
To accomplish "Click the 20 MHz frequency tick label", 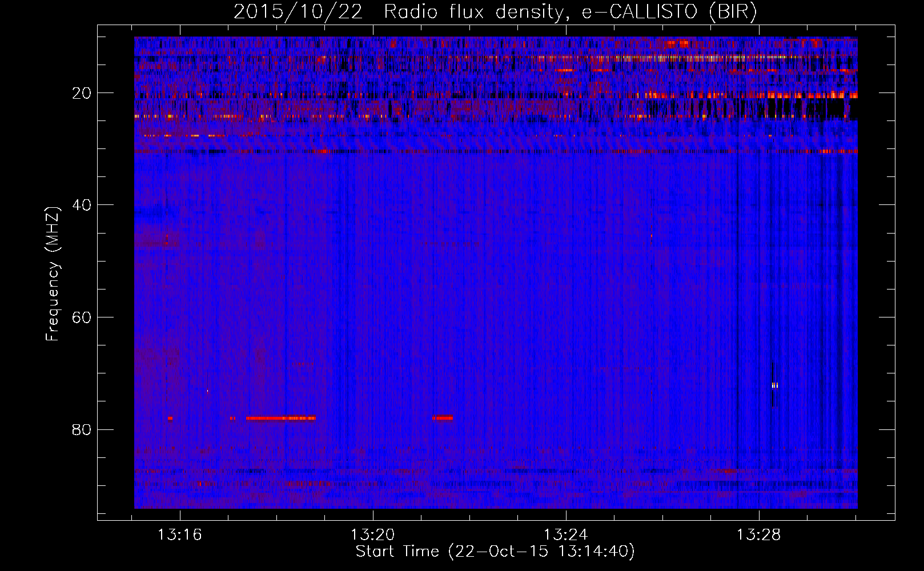I will [x=82, y=93].
